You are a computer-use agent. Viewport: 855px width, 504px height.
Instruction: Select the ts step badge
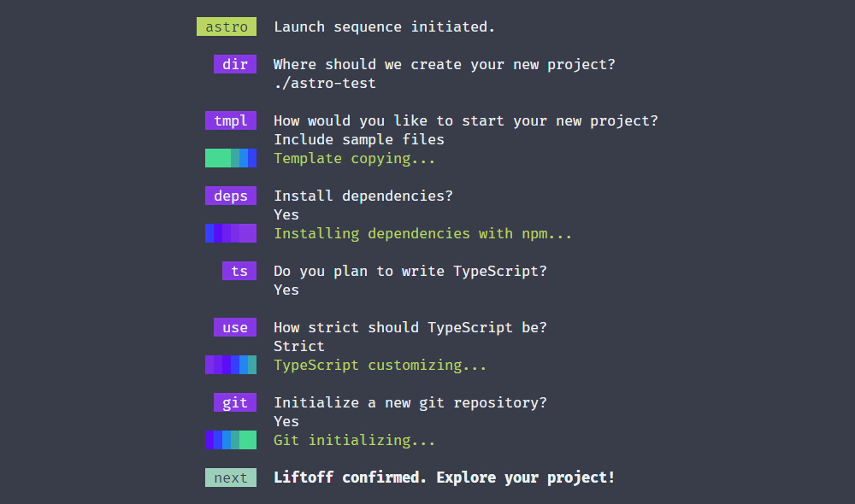click(239, 271)
